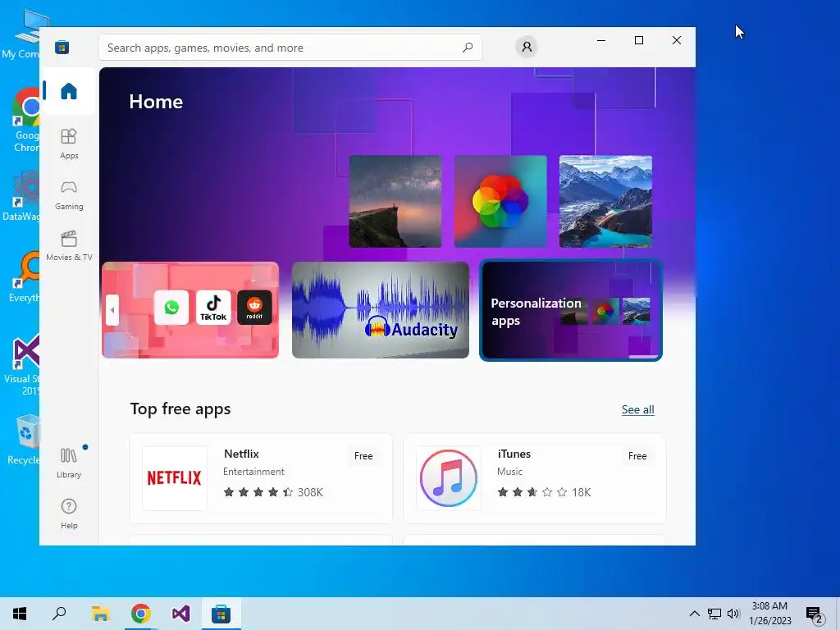
Task: Click the Netflix star rating 308K
Action: click(x=273, y=492)
